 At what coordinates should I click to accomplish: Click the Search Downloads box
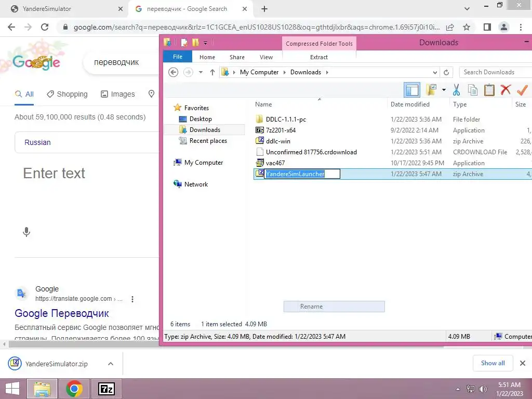(495, 72)
